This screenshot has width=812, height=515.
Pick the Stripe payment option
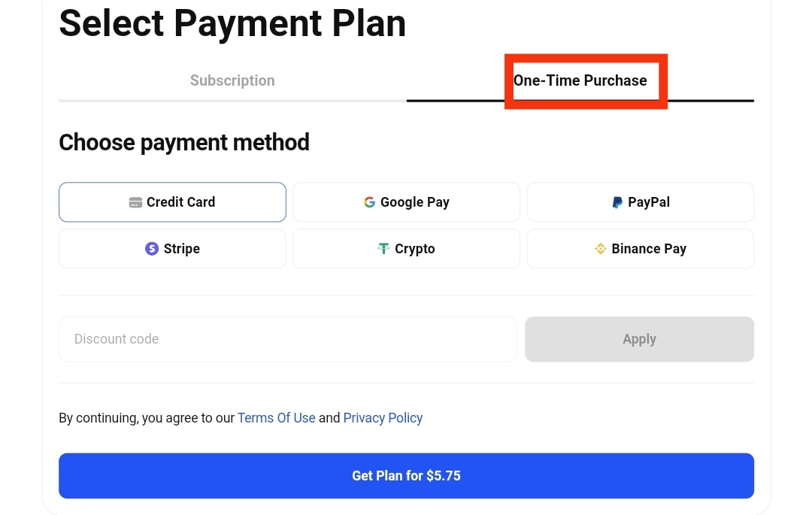172,249
